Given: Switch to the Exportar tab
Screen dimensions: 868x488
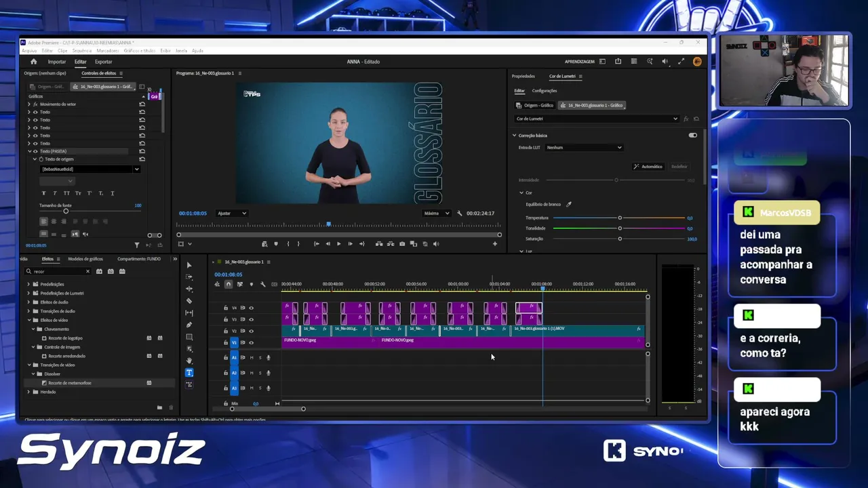Looking at the screenshot, I should pos(103,62).
